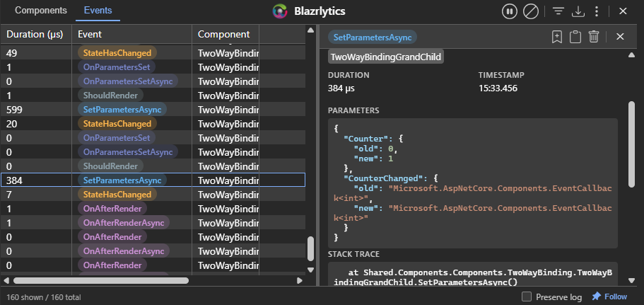Click the details pane scroll down arrow
This screenshot has height=305, width=644.
point(632,281)
